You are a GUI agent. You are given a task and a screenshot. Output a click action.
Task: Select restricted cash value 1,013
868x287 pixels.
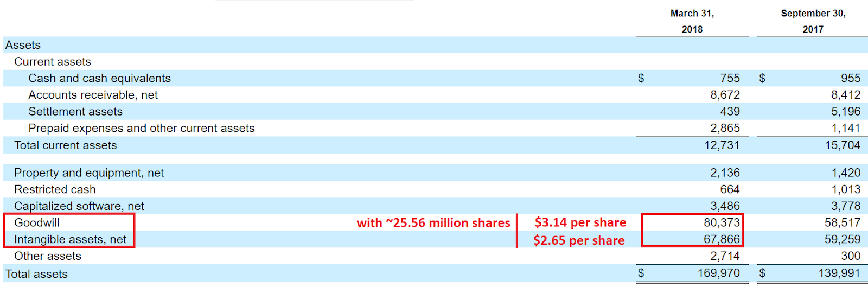(846, 189)
